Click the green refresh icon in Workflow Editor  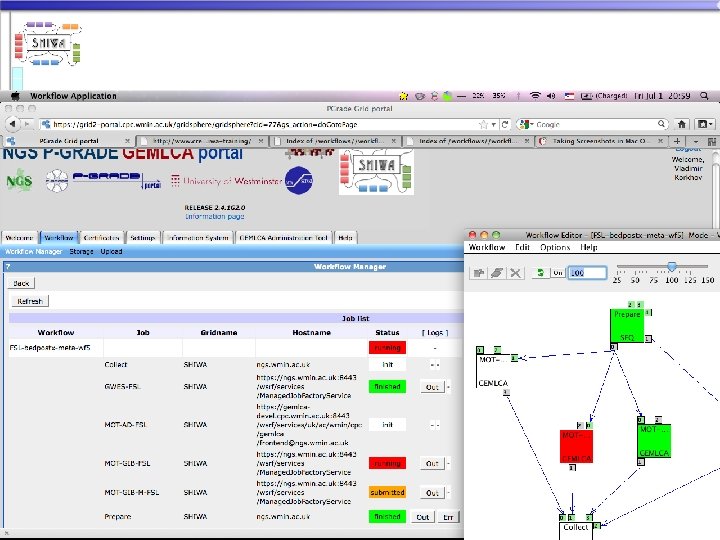[x=540, y=273]
